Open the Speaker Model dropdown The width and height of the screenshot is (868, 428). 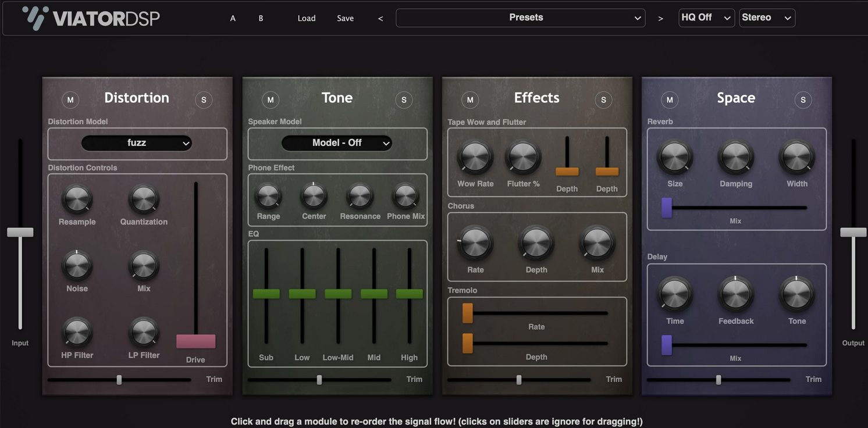click(337, 143)
